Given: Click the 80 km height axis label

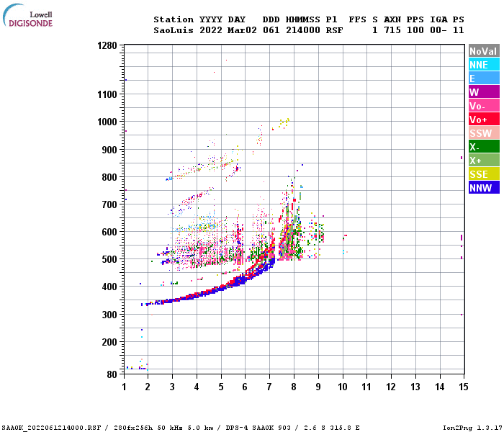Looking at the screenshot, I should (112, 374).
